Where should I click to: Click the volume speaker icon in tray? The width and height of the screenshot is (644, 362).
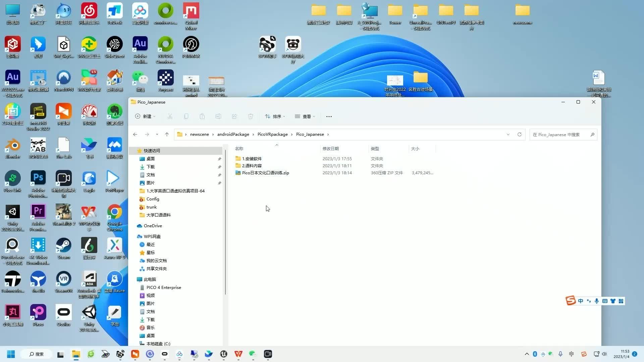tap(604, 354)
